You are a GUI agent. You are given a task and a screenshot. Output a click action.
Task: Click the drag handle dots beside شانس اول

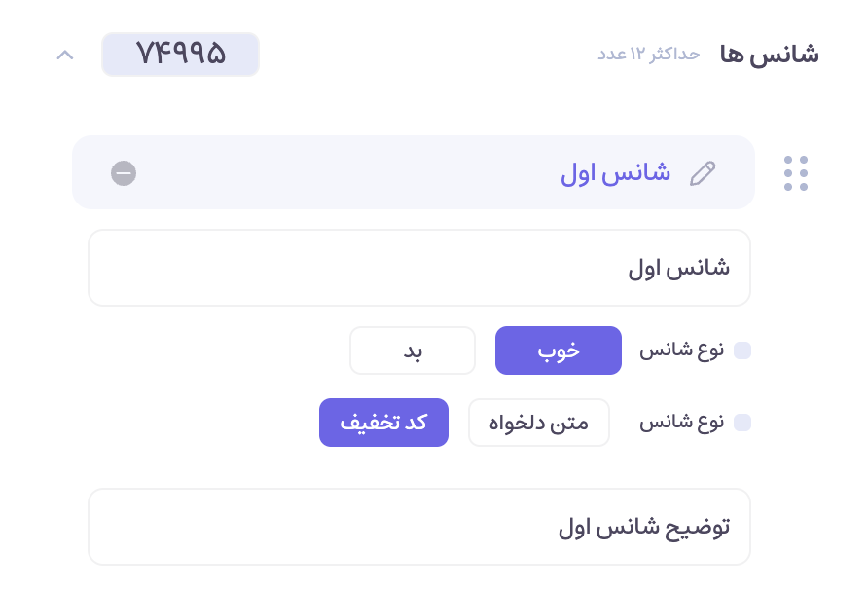795,172
